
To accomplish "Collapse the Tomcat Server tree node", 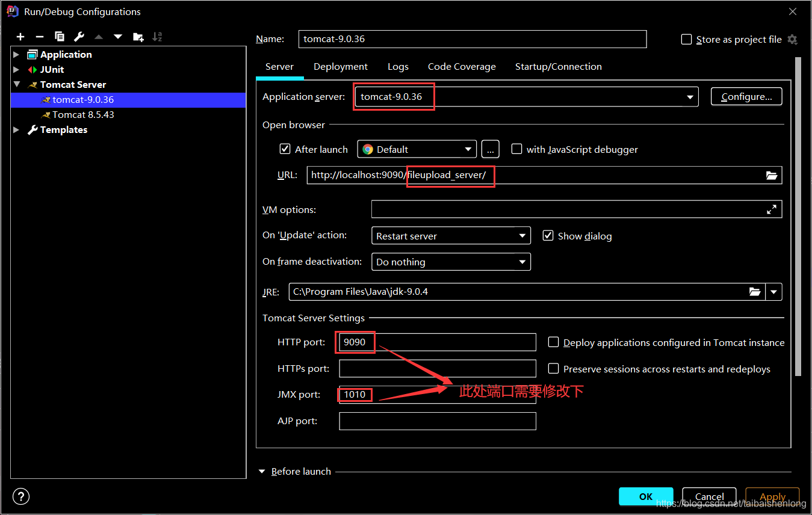I will click(17, 84).
